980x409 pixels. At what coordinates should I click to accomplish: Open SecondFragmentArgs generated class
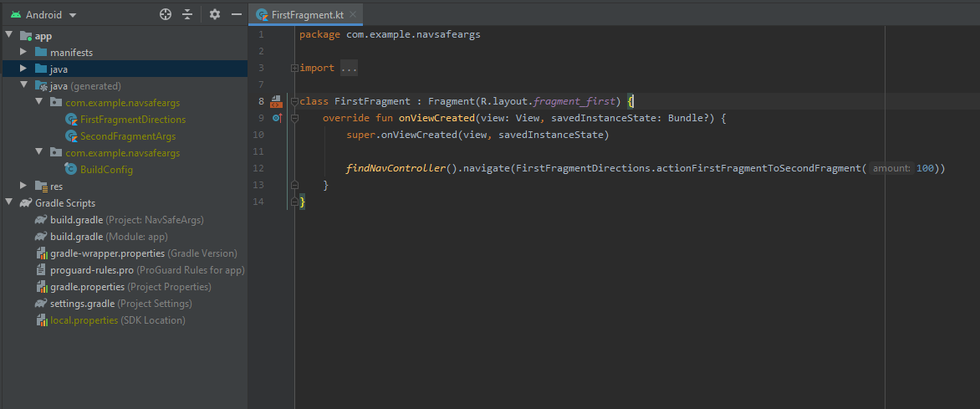pyautogui.click(x=132, y=136)
